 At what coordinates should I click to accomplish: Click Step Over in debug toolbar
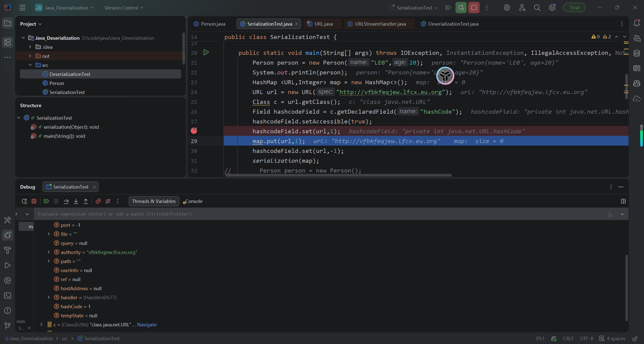66,201
